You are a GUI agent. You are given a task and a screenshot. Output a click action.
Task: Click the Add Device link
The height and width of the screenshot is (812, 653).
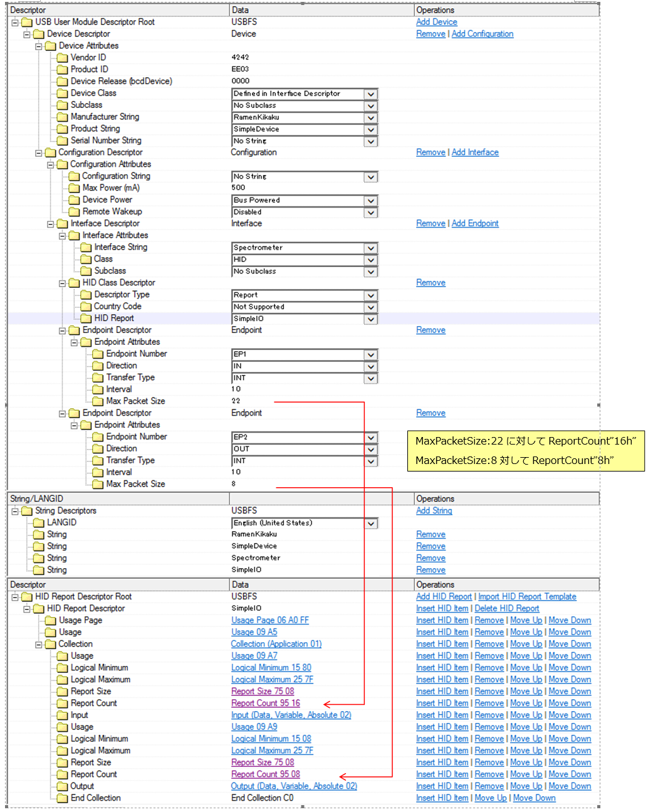(436, 22)
